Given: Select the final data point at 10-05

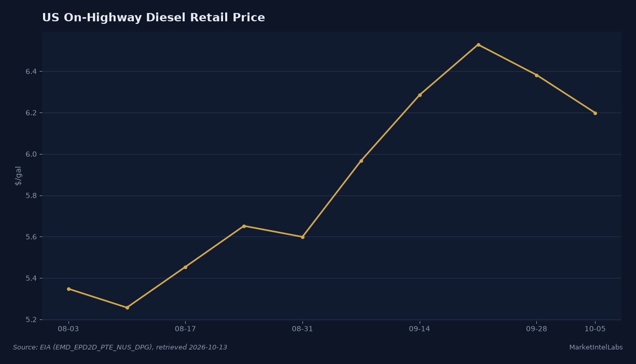Looking at the screenshot, I should (595, 113).
